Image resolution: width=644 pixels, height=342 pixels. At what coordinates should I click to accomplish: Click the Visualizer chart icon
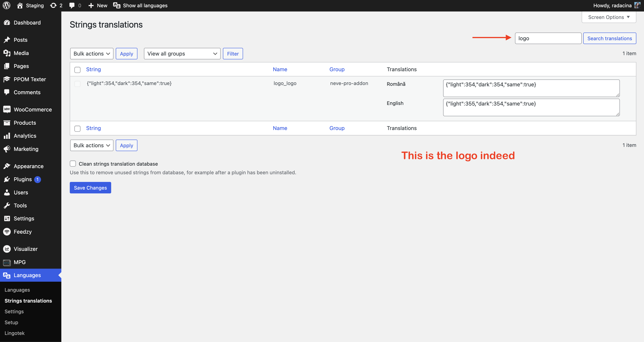point(7,249)
